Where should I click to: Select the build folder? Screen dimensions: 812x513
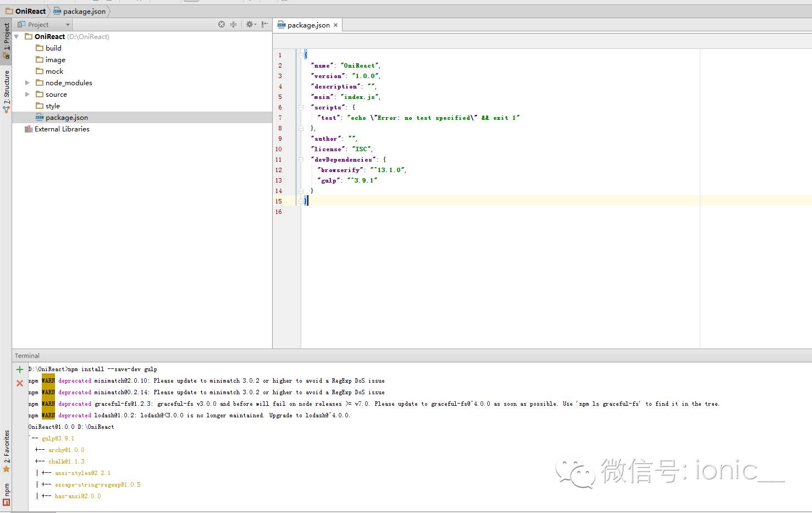coord(53,48)
